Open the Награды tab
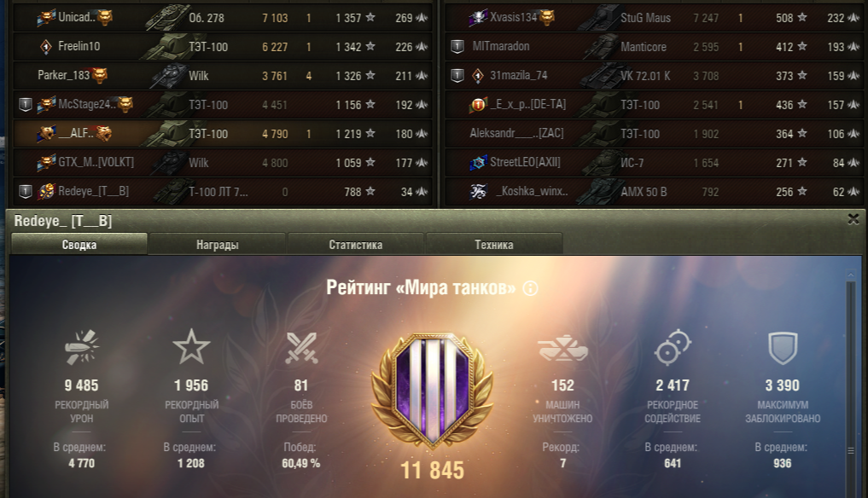Screen dimensions: 868x498 coord(218,244)
